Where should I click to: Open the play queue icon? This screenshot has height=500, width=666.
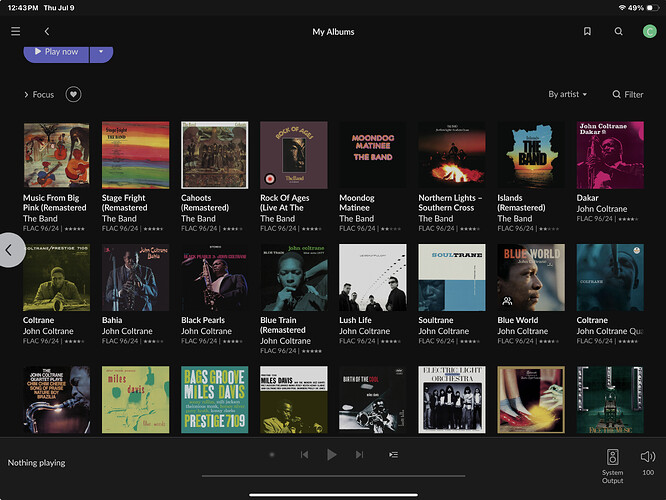(393, 455)
